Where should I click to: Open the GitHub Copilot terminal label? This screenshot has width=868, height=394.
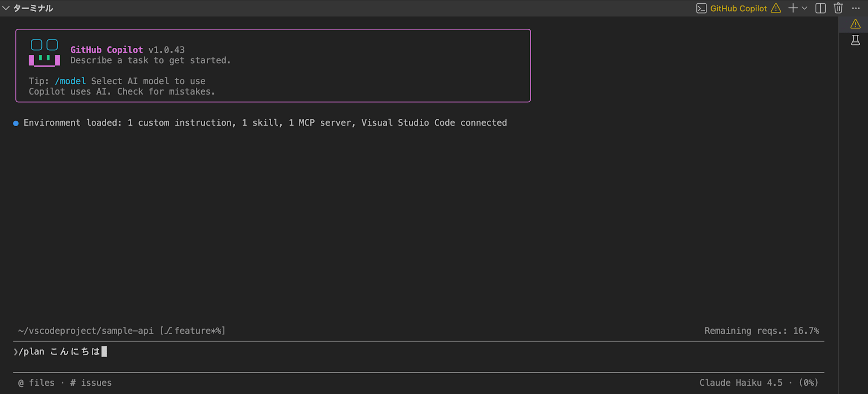pos(738,8)
